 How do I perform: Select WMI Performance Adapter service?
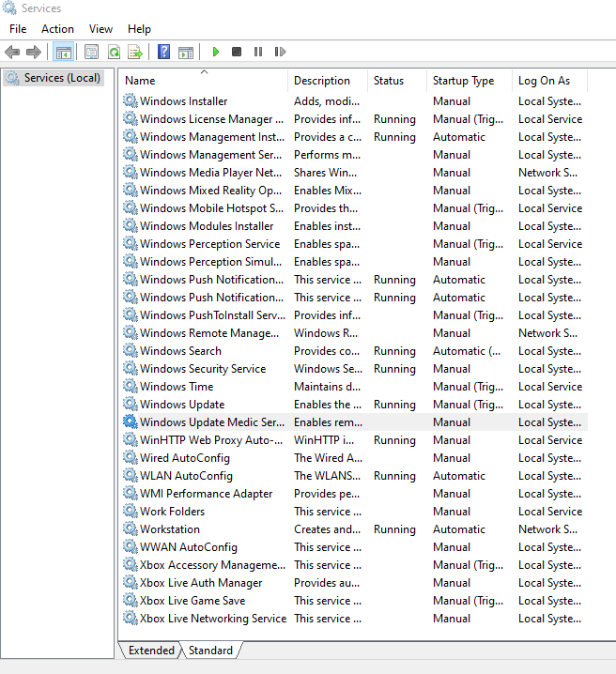click(x=355, y=494)
